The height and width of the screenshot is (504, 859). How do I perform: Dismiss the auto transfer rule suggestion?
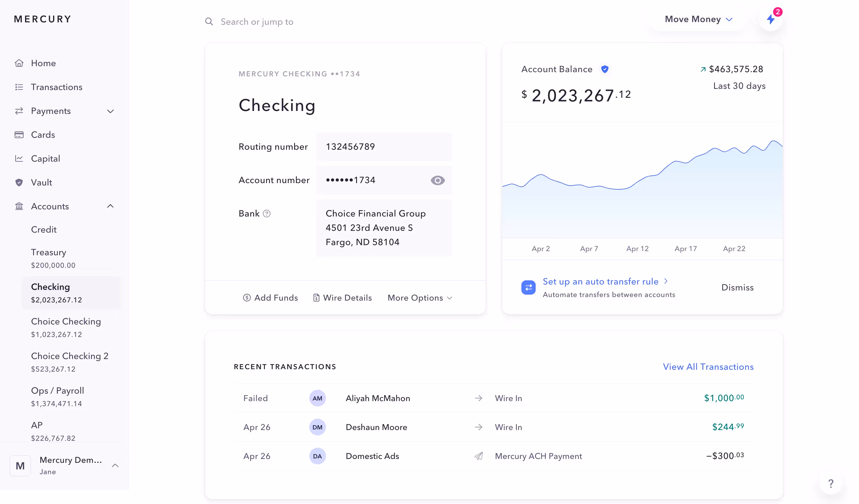737,287
